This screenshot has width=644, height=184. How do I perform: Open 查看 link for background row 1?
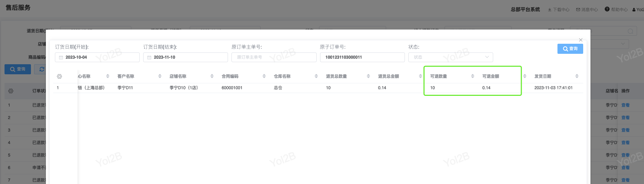pos(626,105)
